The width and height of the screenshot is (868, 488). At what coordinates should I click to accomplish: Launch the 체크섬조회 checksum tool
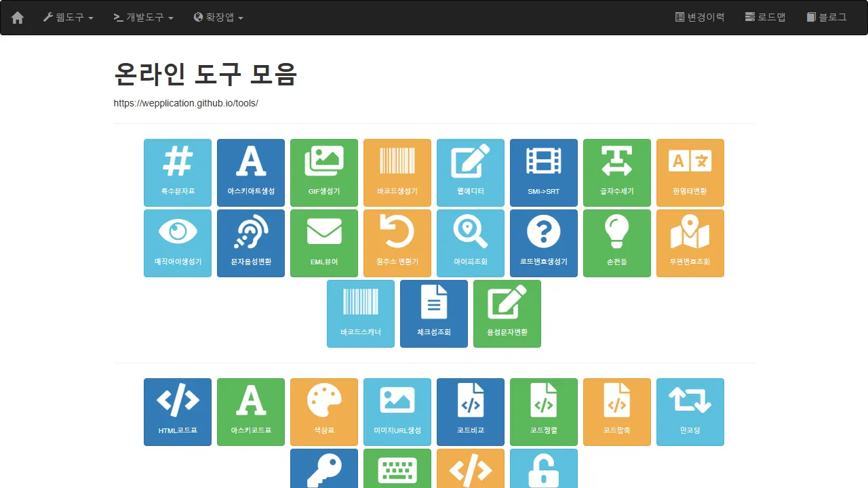433,313
